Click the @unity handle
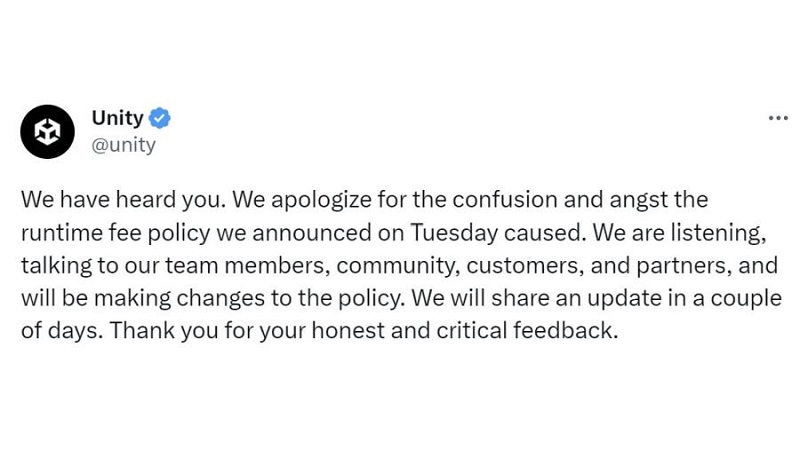Screen dimensions: 800x450 pos(123,145)
